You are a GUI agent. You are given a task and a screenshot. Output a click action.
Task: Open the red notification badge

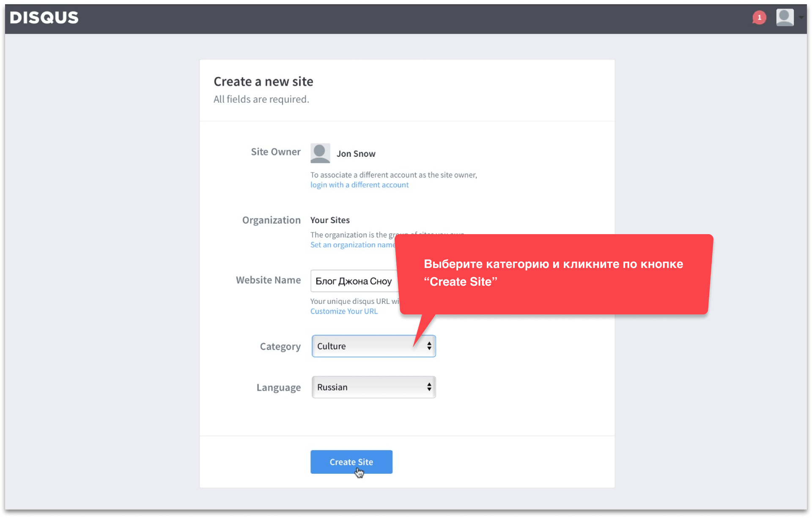759,17
